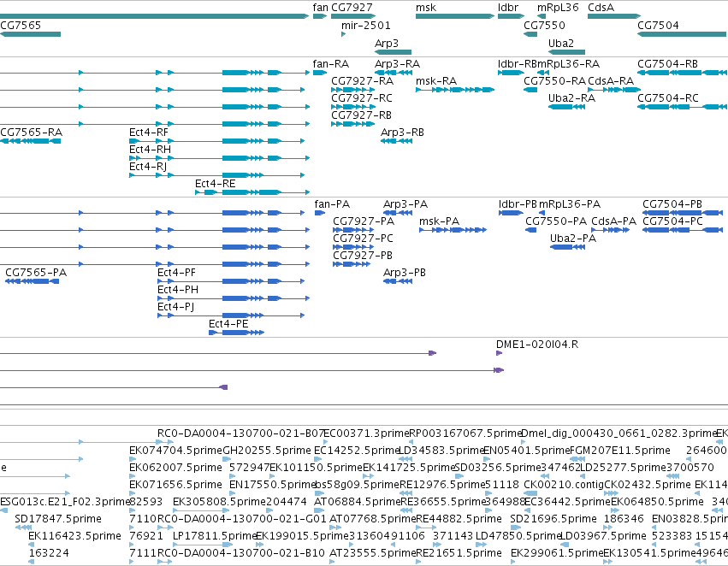Select the Uba2 gene label
The height and width of the screenshot is (566, 728).
click(561, 44)
